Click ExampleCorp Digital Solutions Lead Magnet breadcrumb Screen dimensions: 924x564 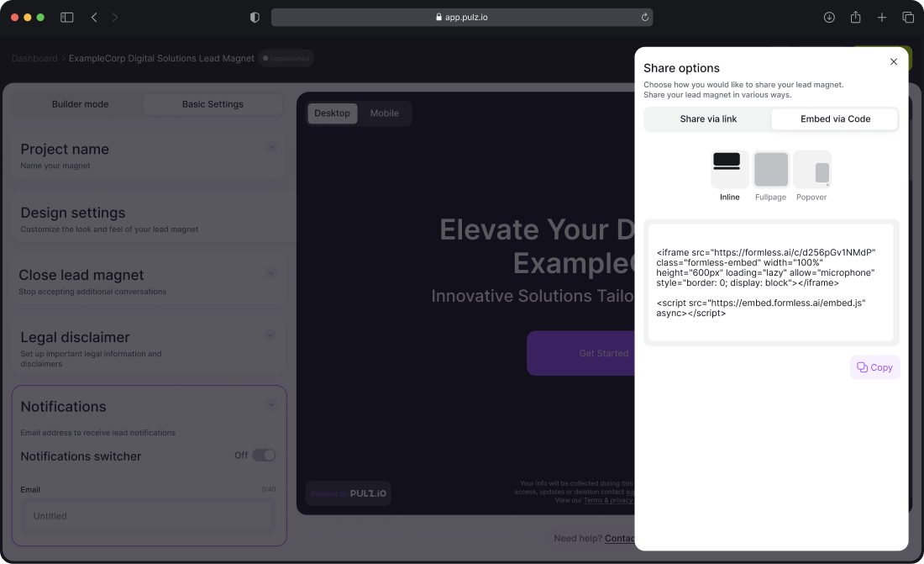161,58
